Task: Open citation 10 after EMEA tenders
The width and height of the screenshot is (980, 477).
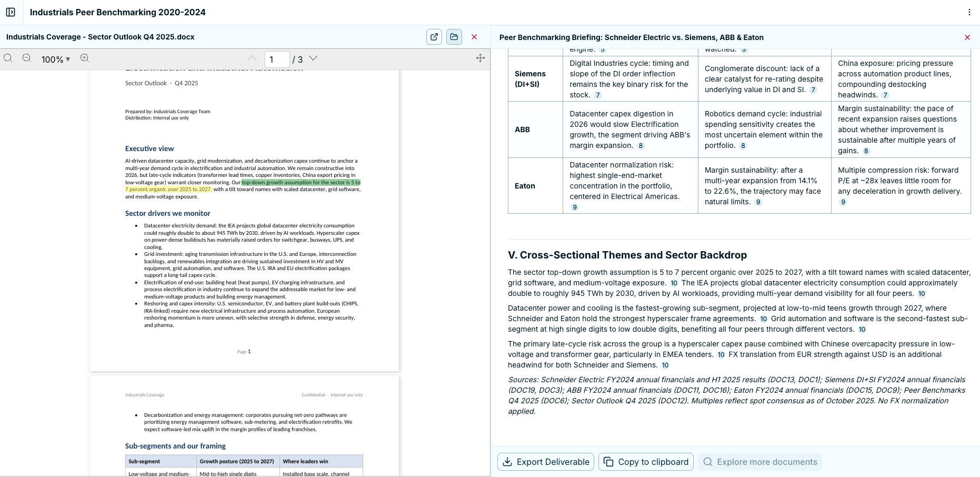Action: pyautogui.click(x=721, y=355)
